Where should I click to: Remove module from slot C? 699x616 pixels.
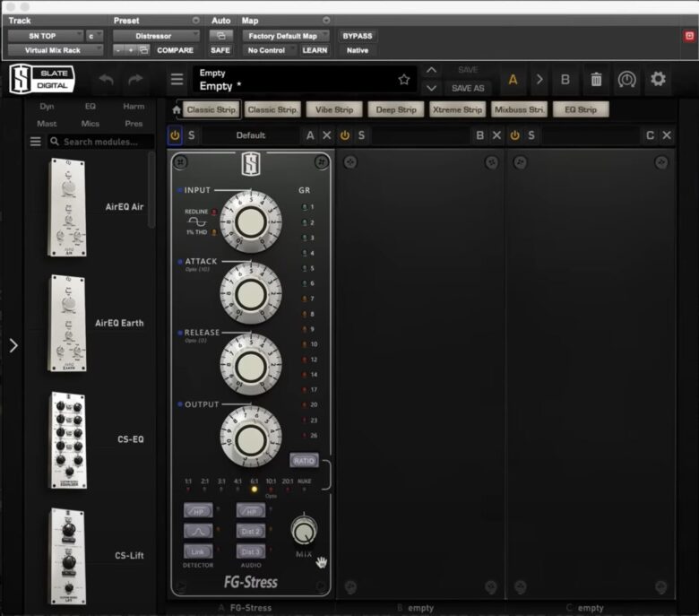[x=667, y=135]
